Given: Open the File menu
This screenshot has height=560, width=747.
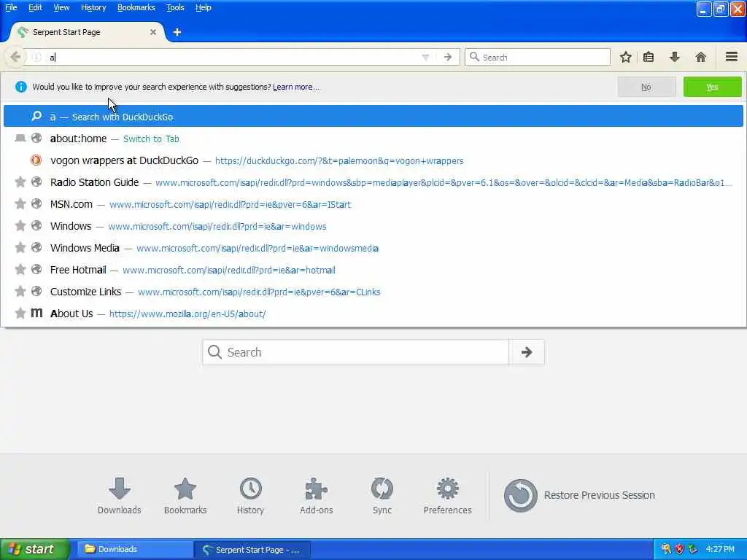Looking at the screenshot, I should coord(11,7).
